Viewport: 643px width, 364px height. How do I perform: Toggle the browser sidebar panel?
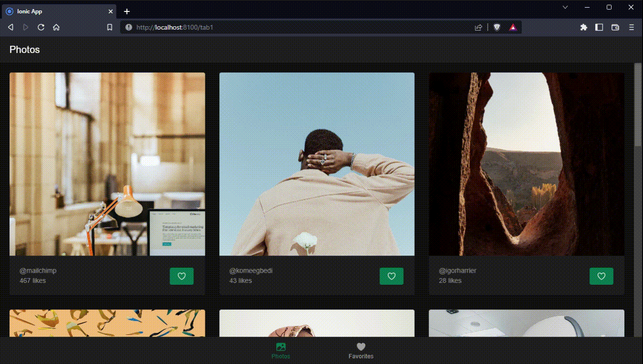point(599,28)
